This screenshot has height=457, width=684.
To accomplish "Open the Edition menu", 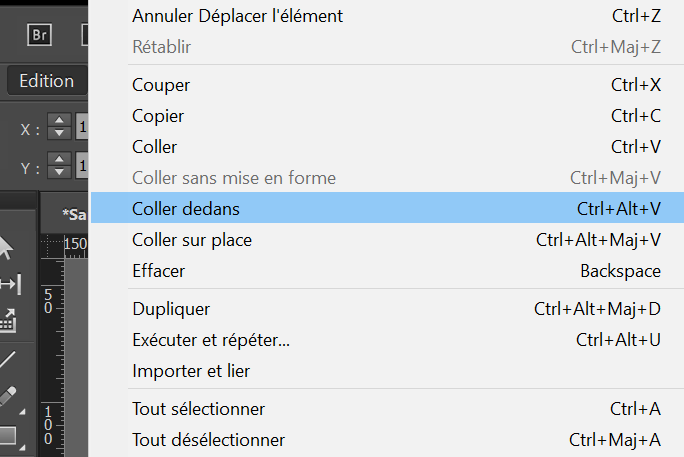I will tap(46, 81).
